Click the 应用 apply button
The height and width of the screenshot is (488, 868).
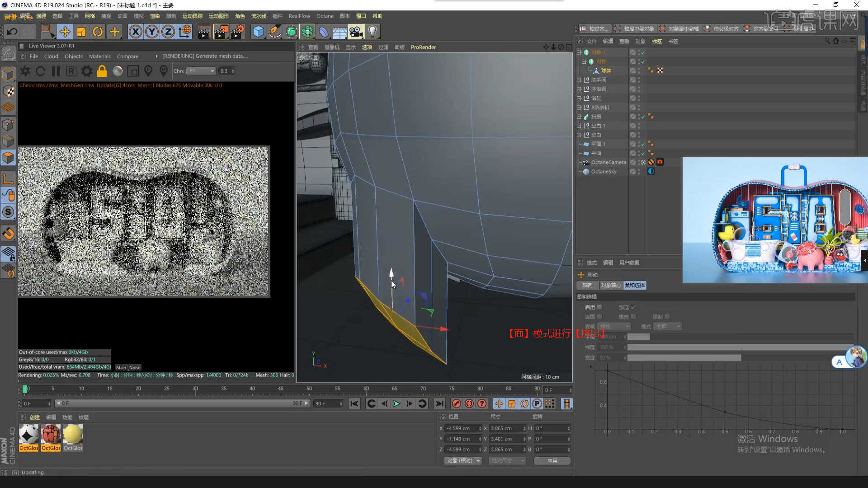pos(552,461)
